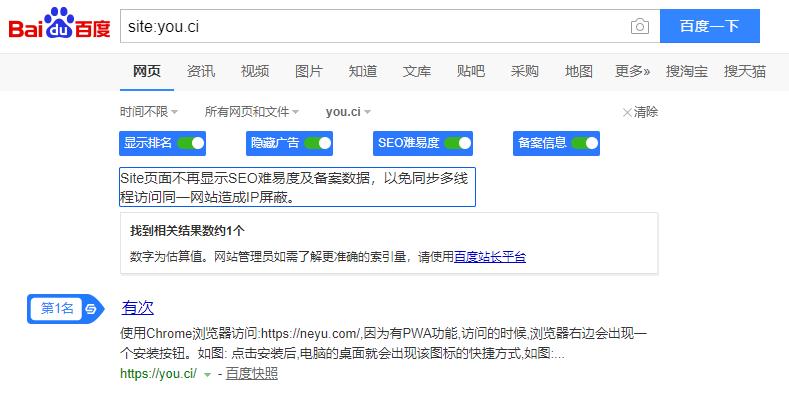Viewport: 789px width, 400px height.
Task: Switch to the 视频 tab
Action: [255, 71]
